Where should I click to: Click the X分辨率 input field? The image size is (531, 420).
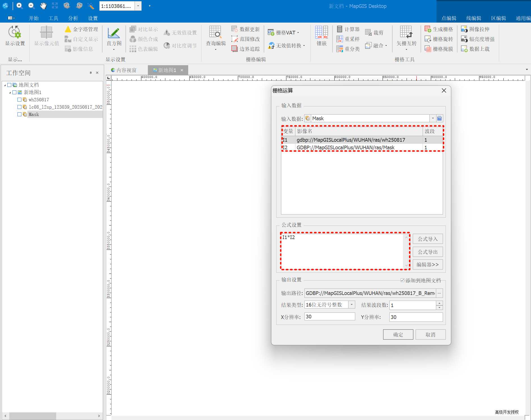[330, 316]
